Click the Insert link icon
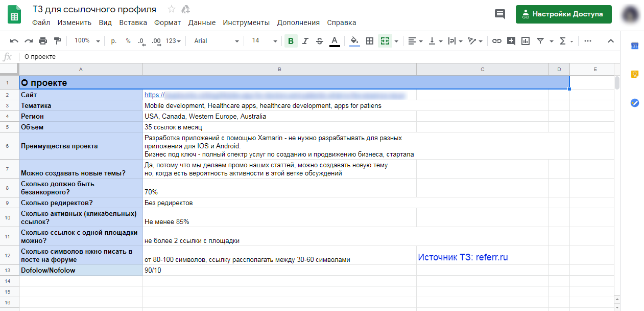Viewport: 644px width, 311px height. coord(496,41)
